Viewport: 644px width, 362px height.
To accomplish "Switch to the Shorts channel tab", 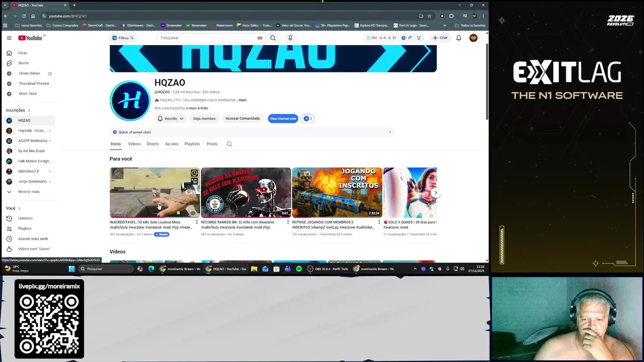I will tap(152, 144).
